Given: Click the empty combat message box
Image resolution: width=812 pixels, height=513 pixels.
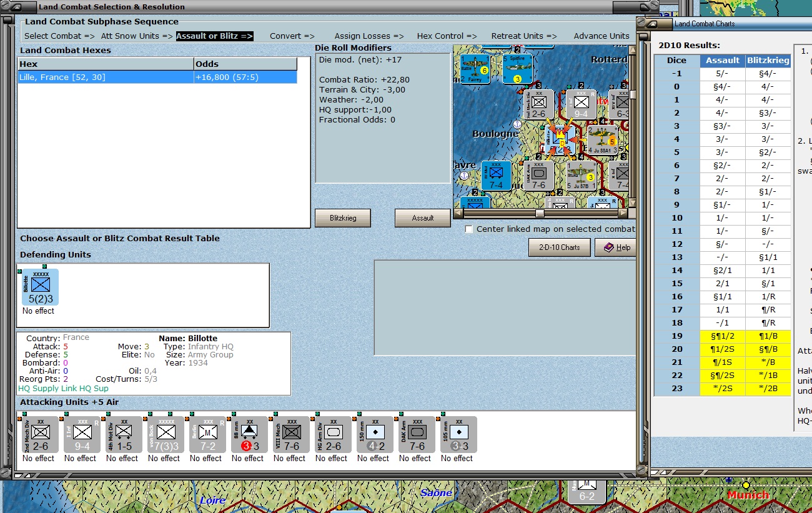Looking at the screenshot, I should [505, 307].
